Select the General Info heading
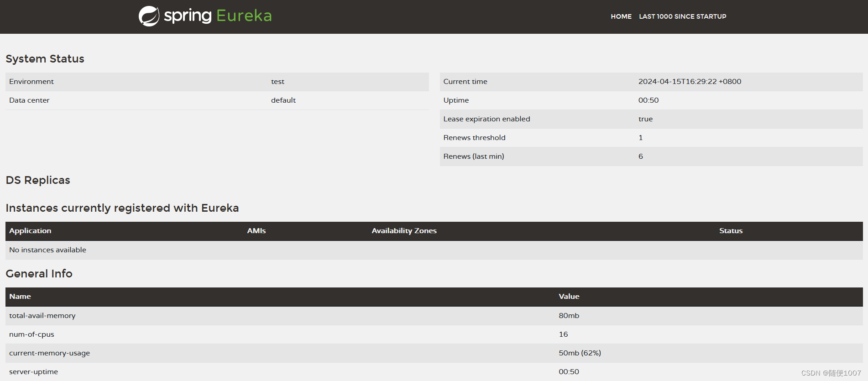This screenshot has width=868, height=381. pos(39,274)
